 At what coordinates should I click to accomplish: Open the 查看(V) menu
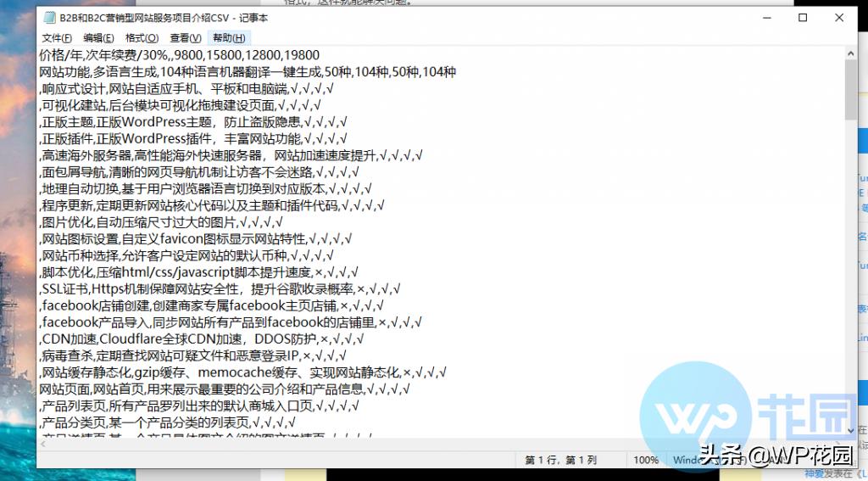tap(186, 37)
